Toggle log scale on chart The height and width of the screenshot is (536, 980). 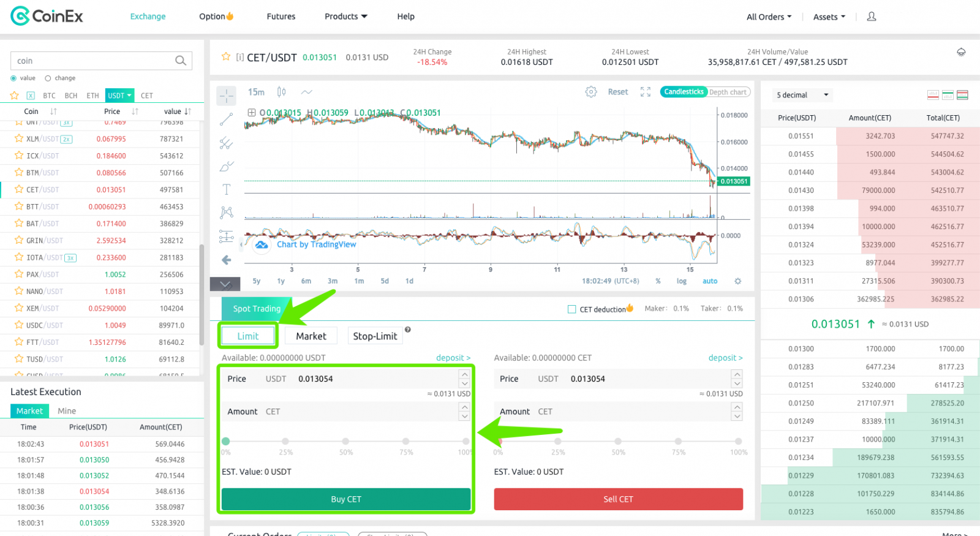click(682, 281)
